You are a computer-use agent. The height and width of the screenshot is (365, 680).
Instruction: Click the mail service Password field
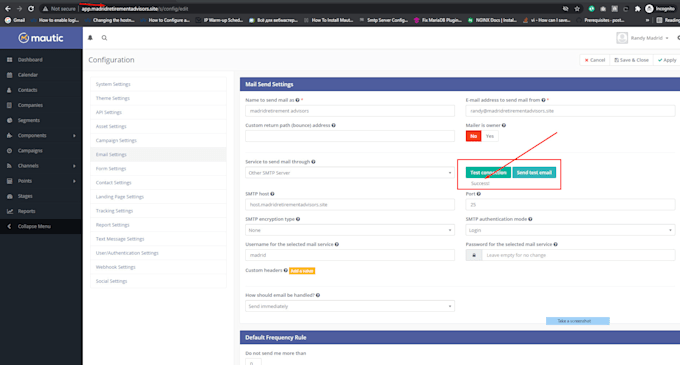[x=578, y=255]
